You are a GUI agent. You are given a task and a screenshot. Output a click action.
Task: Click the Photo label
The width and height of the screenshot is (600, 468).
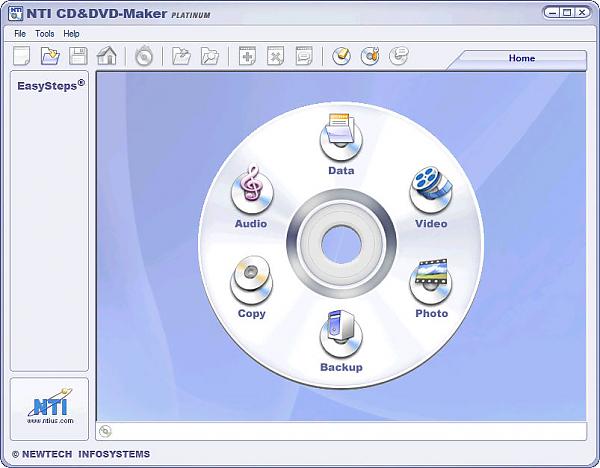(432, 313)
